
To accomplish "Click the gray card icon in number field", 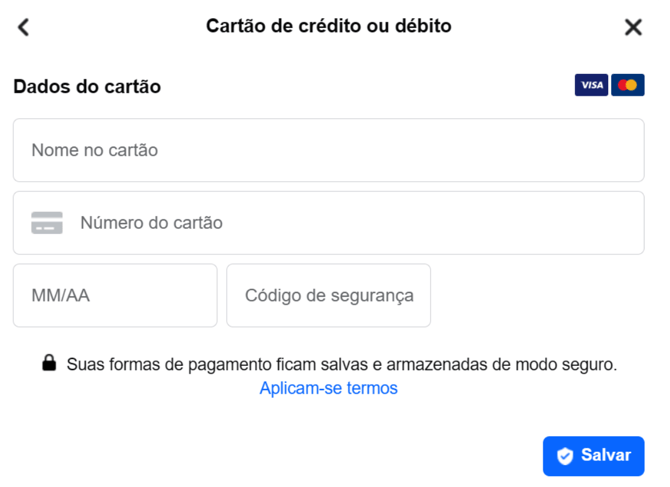I will point(47,223).
